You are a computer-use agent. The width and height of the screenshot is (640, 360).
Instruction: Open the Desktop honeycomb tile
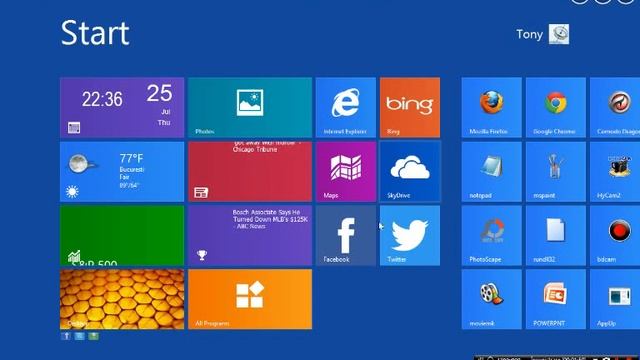pos(122,299)
